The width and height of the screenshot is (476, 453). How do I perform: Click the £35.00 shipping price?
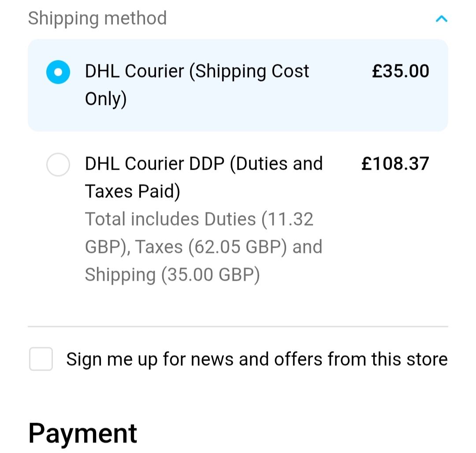pos(400,71)
